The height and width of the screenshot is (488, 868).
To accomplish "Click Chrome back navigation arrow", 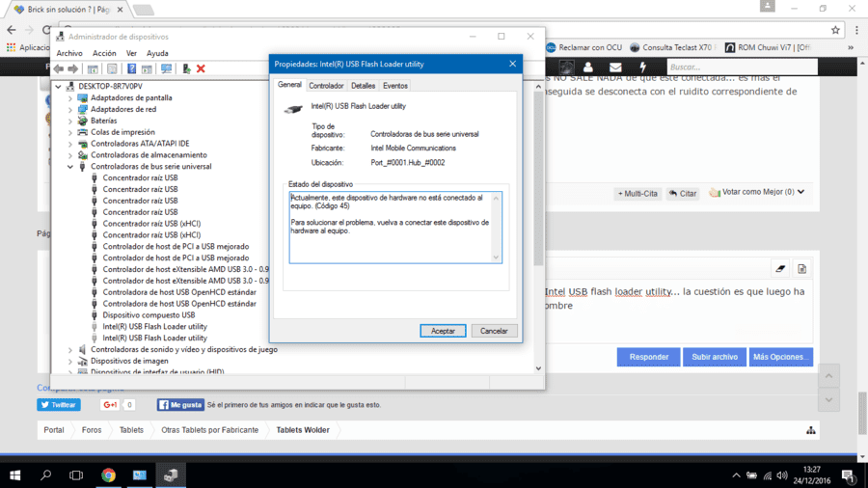I will (12, 30).
